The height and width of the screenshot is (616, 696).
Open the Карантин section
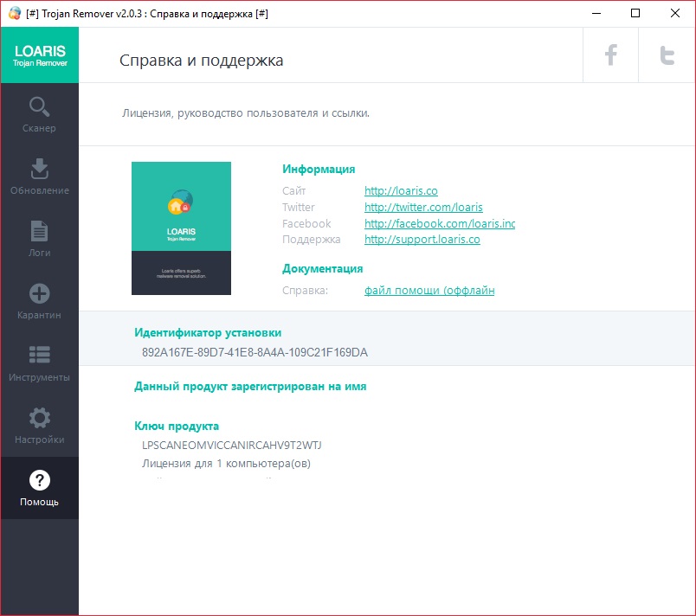point(40,301)
